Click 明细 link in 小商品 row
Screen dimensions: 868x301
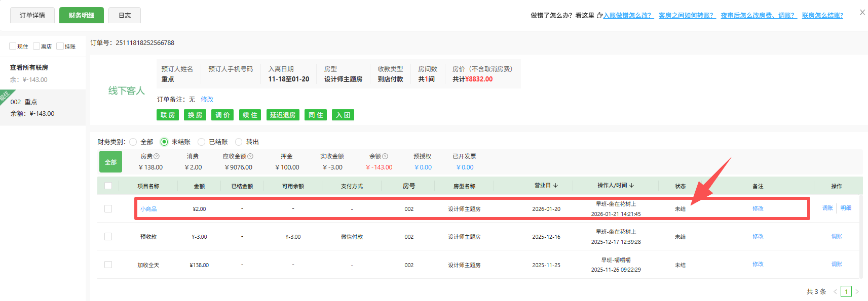click(846, 208)
